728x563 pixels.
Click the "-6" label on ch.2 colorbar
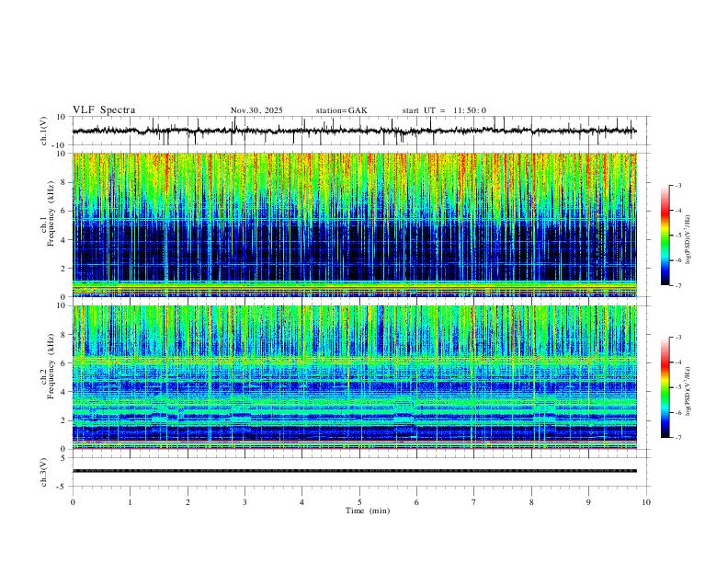tap(677, 412)
